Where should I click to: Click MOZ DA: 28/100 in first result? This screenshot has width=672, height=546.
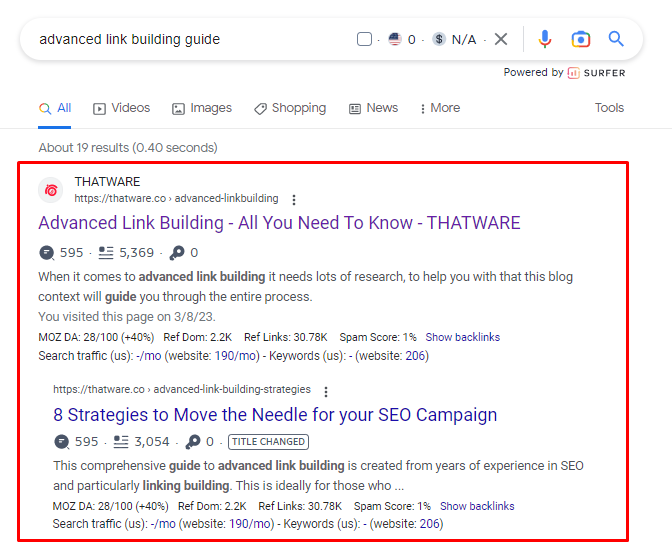pyautogui.click(x=96, y=337)
